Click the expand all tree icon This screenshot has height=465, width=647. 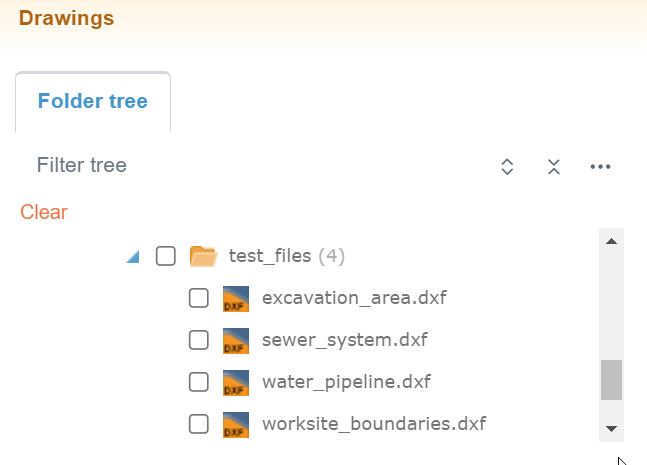point(507,167)
